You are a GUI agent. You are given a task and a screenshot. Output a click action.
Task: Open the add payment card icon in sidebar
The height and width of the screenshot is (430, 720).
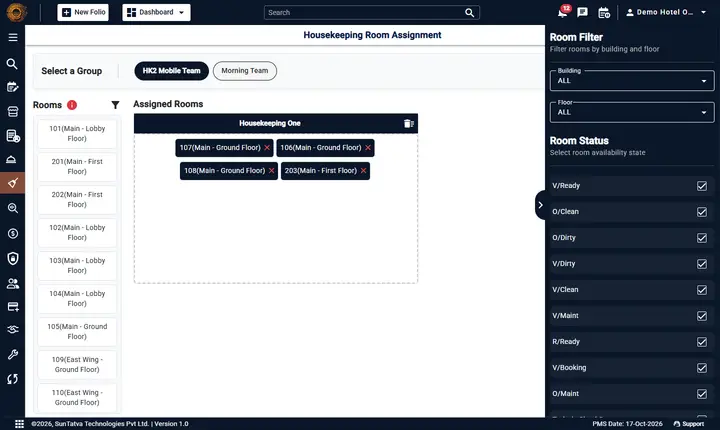point(12,307)
